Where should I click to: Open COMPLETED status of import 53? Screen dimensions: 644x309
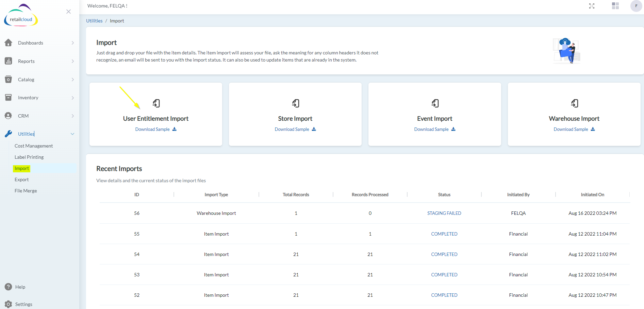click(x=444, y=275)
